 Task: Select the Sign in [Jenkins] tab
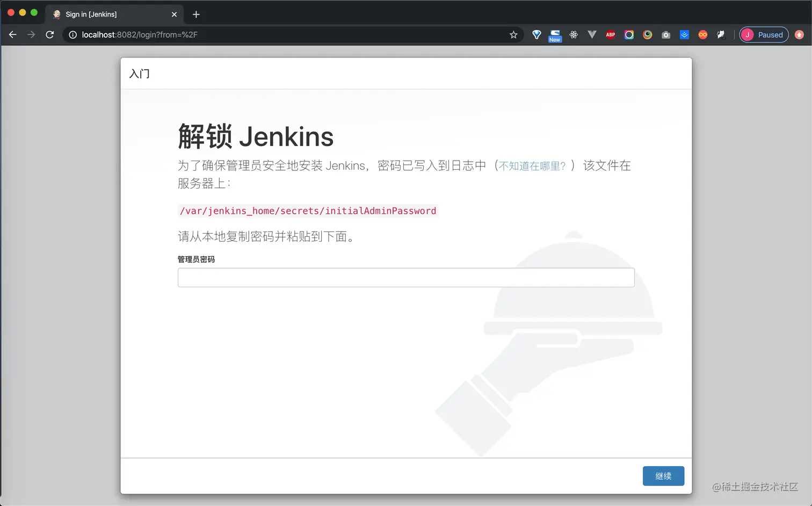(114, 15)
